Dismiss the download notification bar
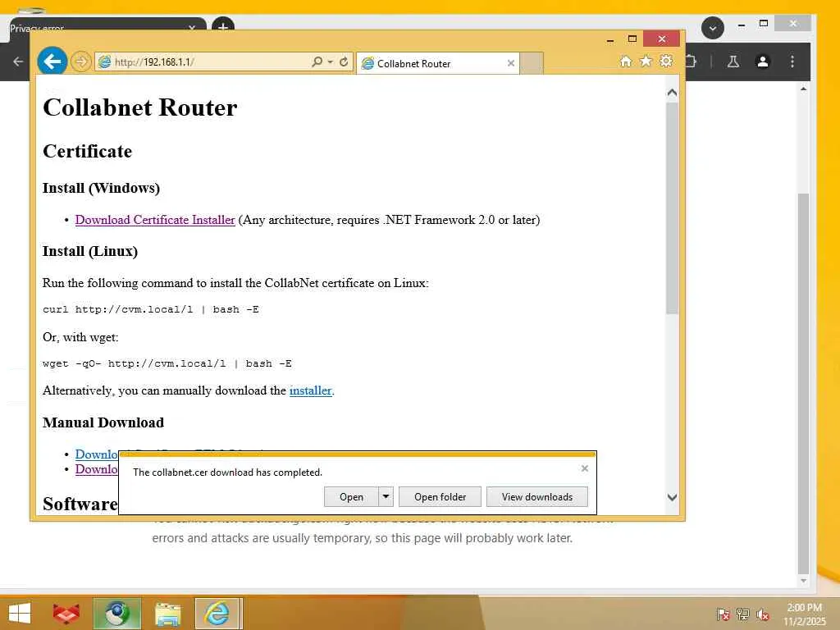Image resolution: width=840 pixels, height=630 pixels. pos(584,468)
